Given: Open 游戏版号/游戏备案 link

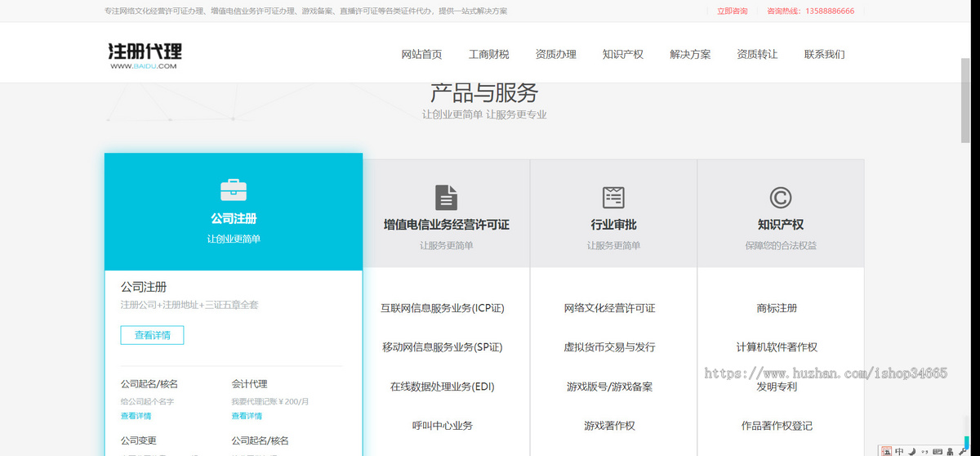Looking at the screenshot, I should click(609, 387).
